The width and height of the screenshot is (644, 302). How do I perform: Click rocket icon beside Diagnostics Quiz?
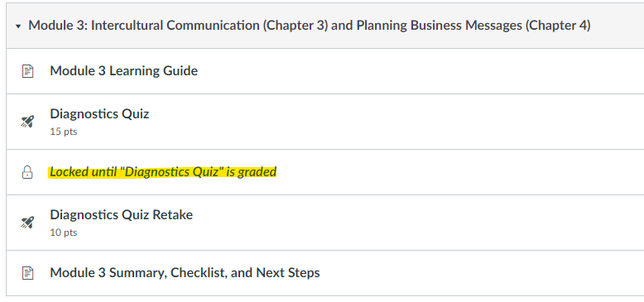[x=27, y=122]
